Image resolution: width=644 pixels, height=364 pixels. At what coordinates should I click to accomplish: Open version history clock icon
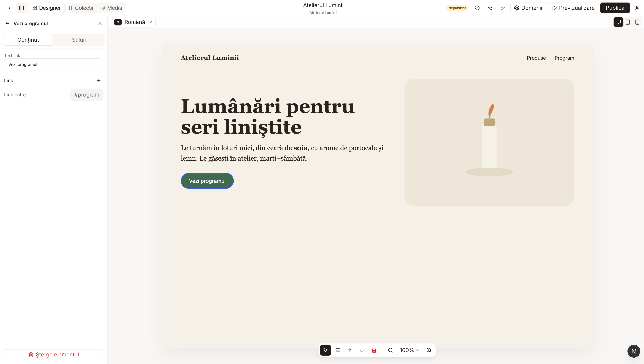pyautogui.click(x=477, y=8)
